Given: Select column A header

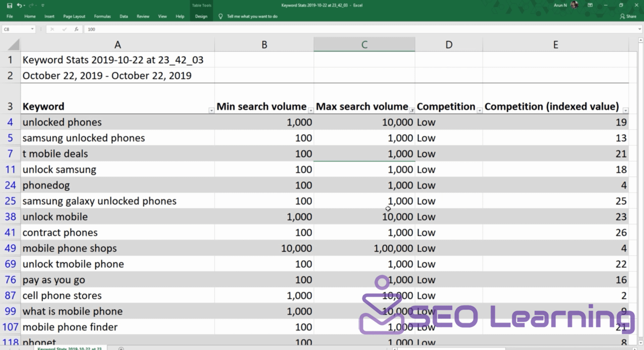Looking at the screenshot, I should (x=117, y=45).
